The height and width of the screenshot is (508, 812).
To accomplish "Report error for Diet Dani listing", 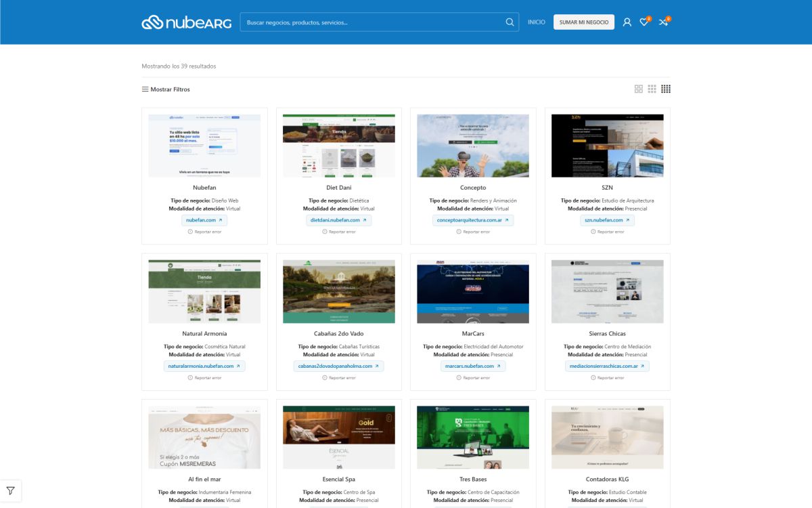I will point(338,232).
